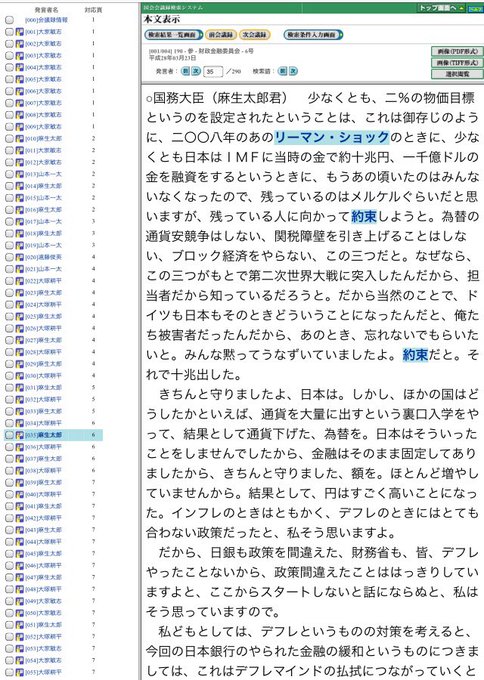Click 次 button next to 検索語

click(293, 71)
